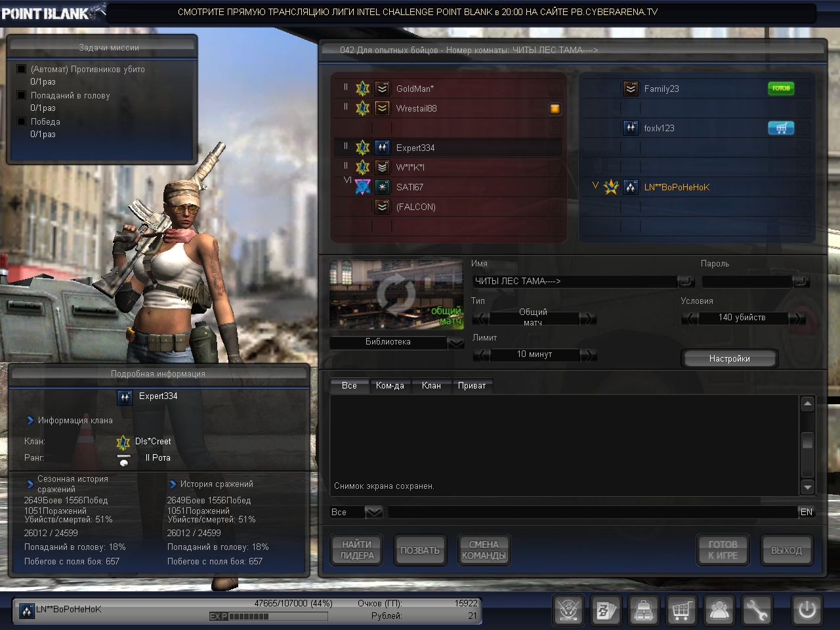Viewport: 840px width, 630px height.
Task: Click Expert334 rank icon in red team list
Action: tap(382, 148)
